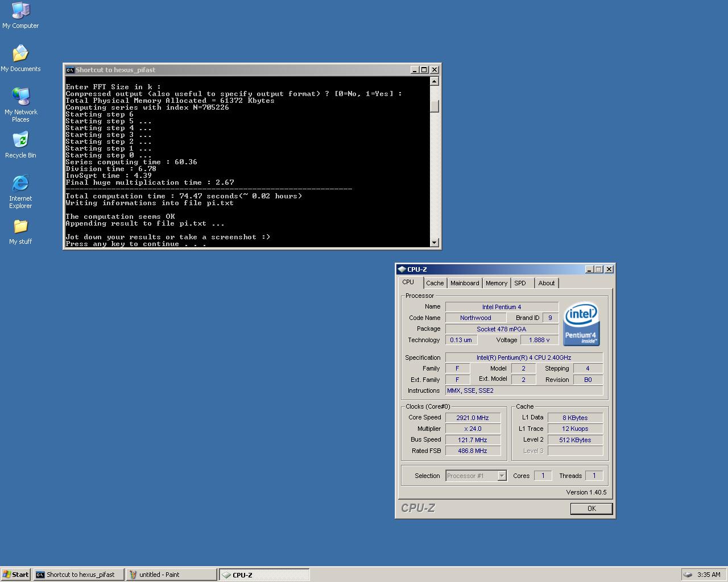This screenshot has height=582, width=728.
Task: Click 'Series computing time : 60.36' console line
Action: click(131, 162)
